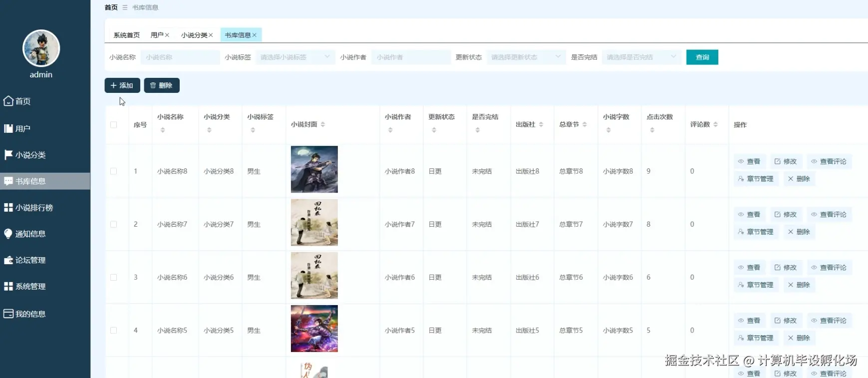Screen dimensions: 868x378
Task: Sort by 小说作者 column arrows
Action: 390,130
